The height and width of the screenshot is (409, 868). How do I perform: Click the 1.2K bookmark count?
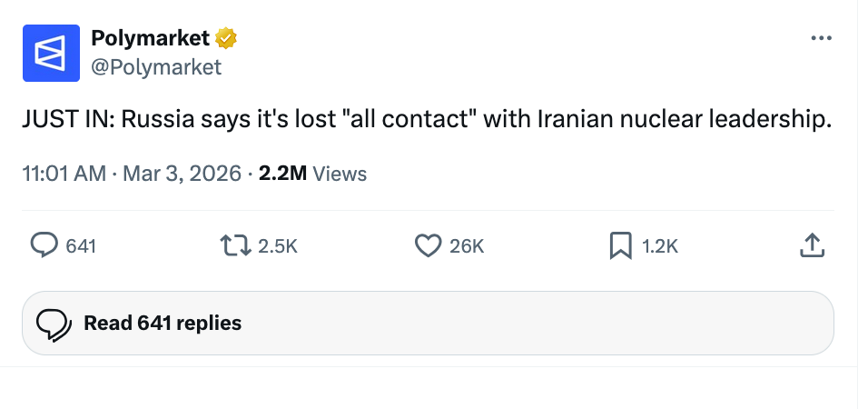tap(660, 245)
